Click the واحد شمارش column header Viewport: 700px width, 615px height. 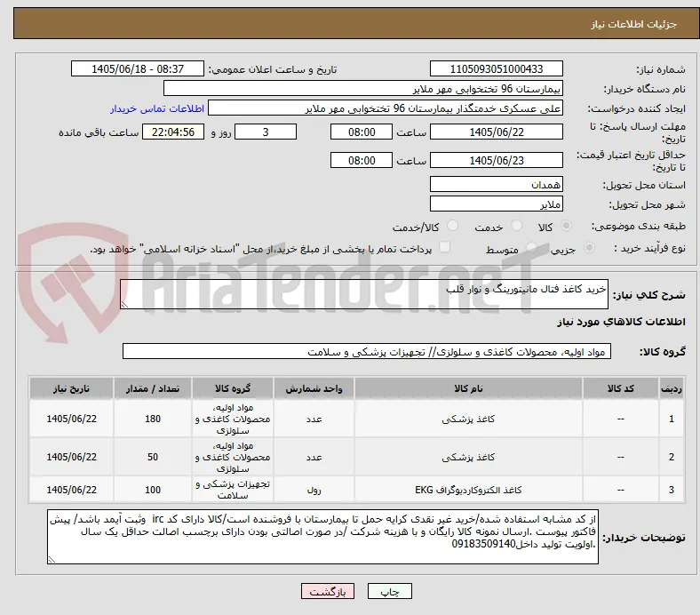point(314,388)
